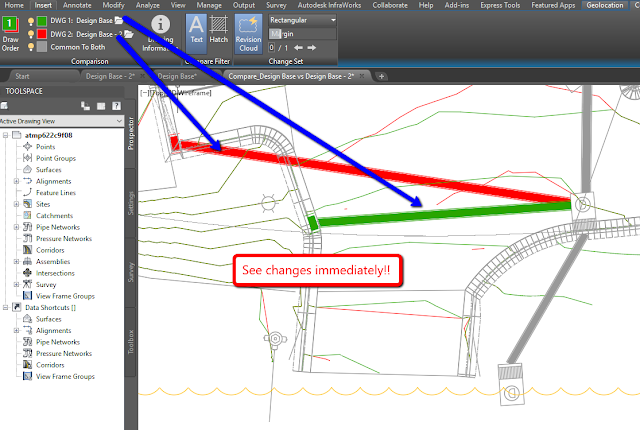Select View Frame Groups icon under drawing
The height and width of the screenshot is (430, 640).
coord(27,296)
